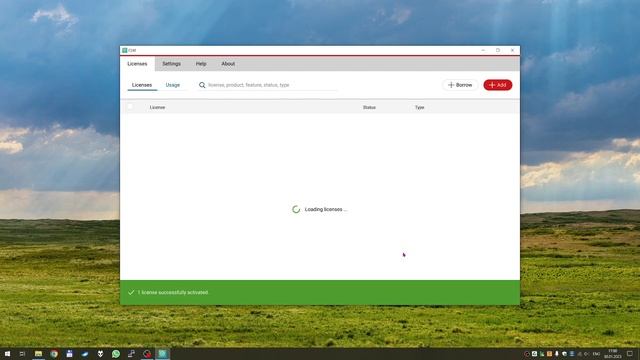This screenshot has width=640, height=360.
Task: Switch to the Usage sub-tab
Action: pos(173,85)
